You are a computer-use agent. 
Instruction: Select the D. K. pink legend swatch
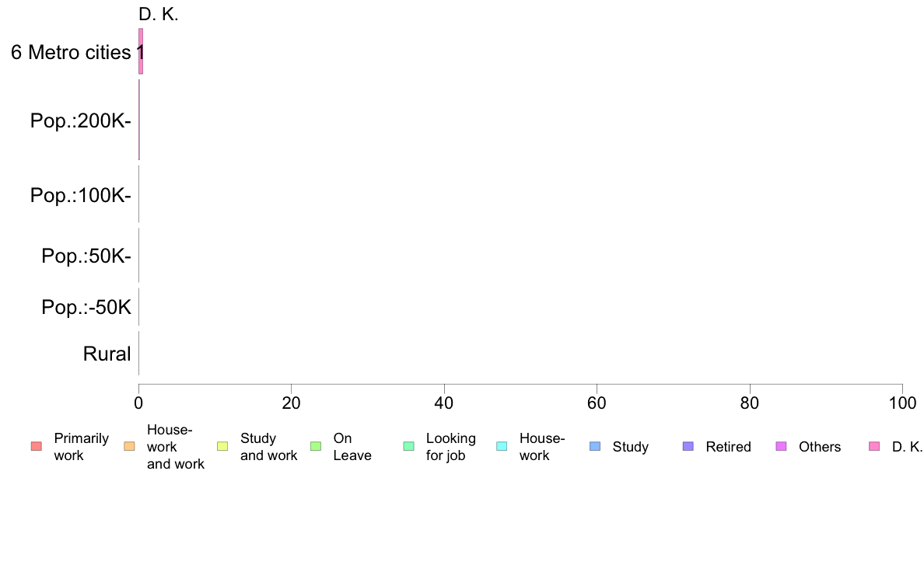[874, 447]
